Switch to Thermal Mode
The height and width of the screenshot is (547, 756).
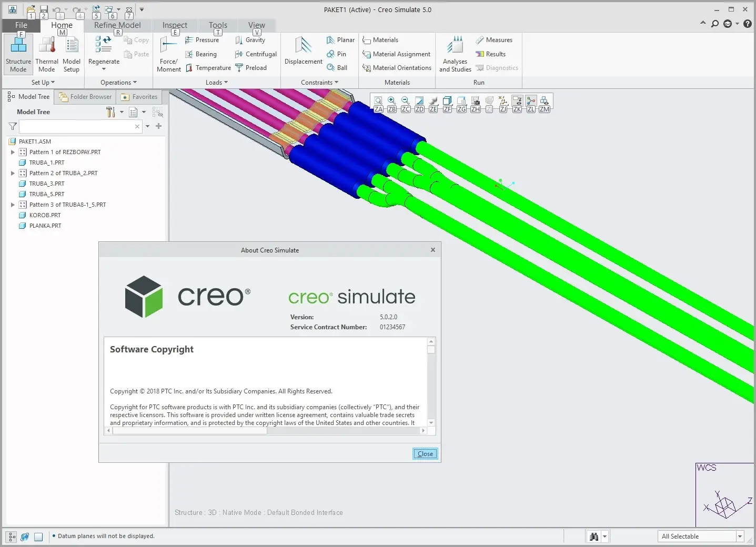click(47, 55)
